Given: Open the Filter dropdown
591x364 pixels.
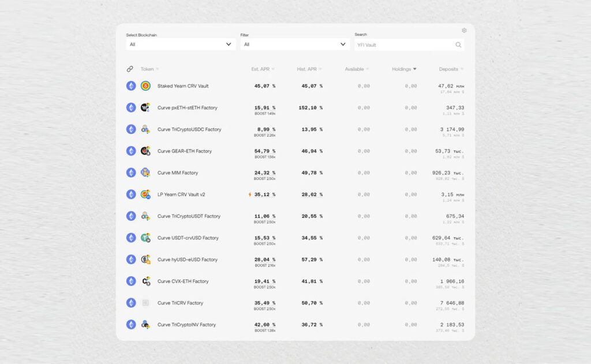Looking at the screenshot, I should pyautogui.click(x=295, y=44).
